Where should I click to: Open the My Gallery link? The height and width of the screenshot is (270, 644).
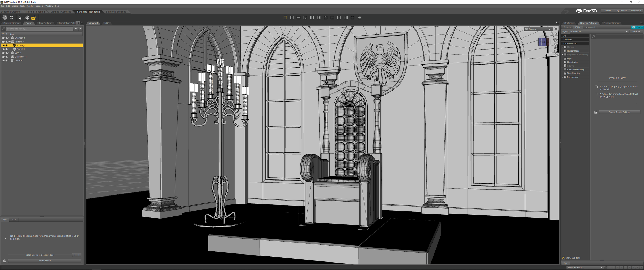pyautogui.click(x=636, y=11)
